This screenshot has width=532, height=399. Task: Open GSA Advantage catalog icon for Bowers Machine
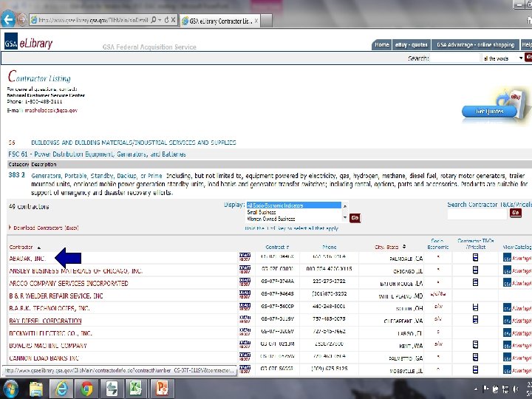[517, 345]
